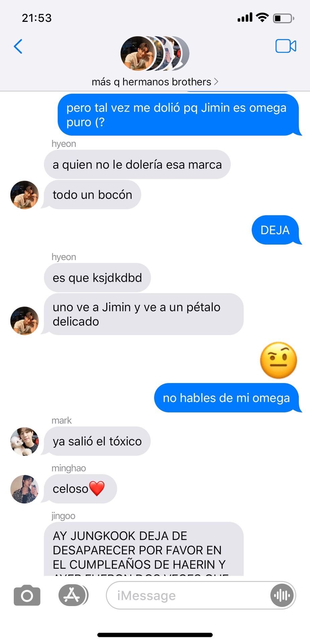Image resolution: width=310 pixels, height=644 pixels.
Task: Tap the 'celoso' heart message
Action: click(x=79, y=489)
